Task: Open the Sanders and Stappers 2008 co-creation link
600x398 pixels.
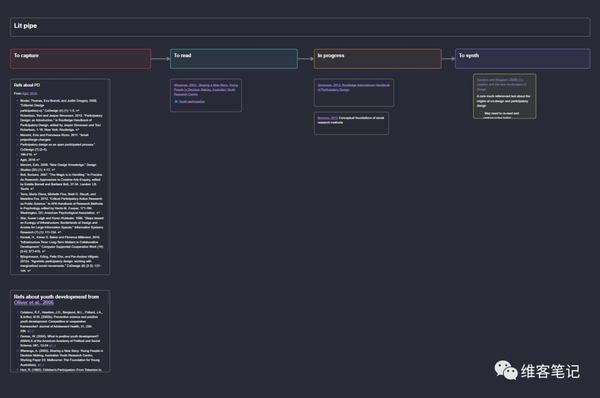Action: [x=501, y=84]
